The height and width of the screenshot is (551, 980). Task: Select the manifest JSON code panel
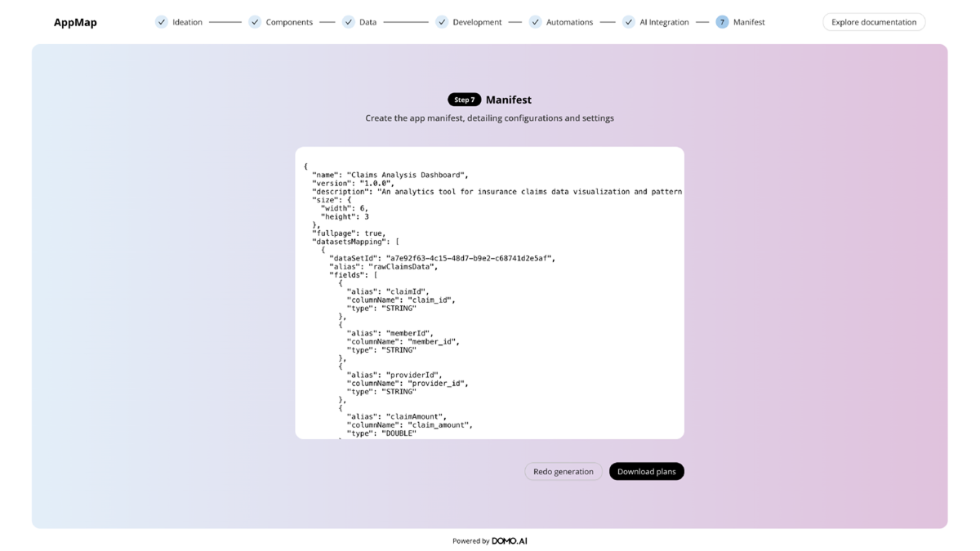(490, 292)
